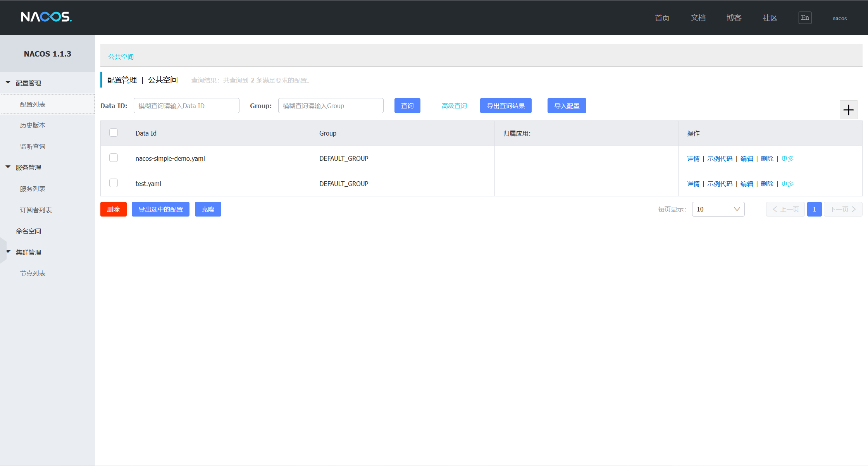
Task: Check the nacos-simple-demo.yaml row checkbox
Action: click(114, 158)
